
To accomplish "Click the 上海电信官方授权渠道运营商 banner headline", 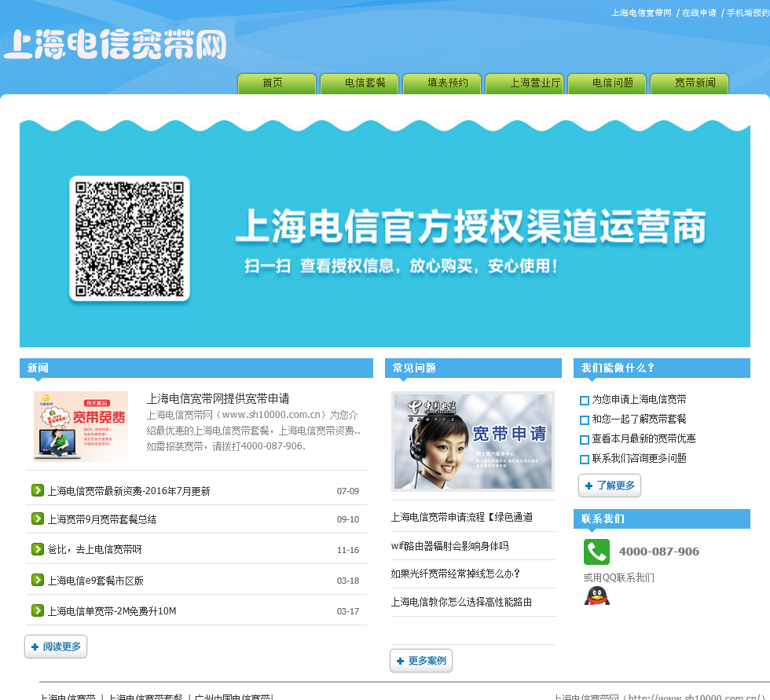I will click(x=471, y=226).
